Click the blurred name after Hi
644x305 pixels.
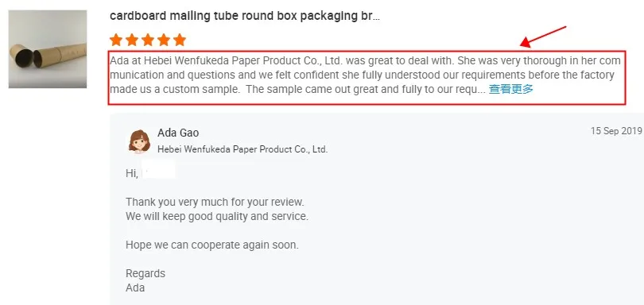click(x=158, y=169)
